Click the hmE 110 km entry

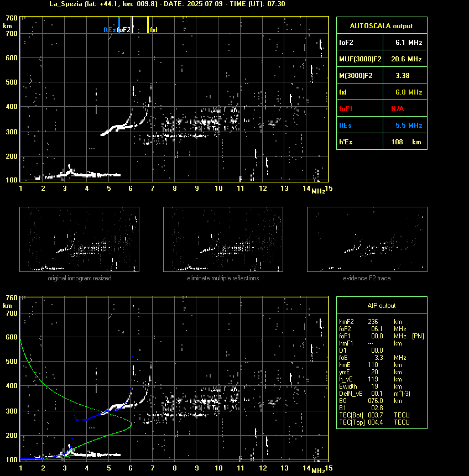pos(371,365)
